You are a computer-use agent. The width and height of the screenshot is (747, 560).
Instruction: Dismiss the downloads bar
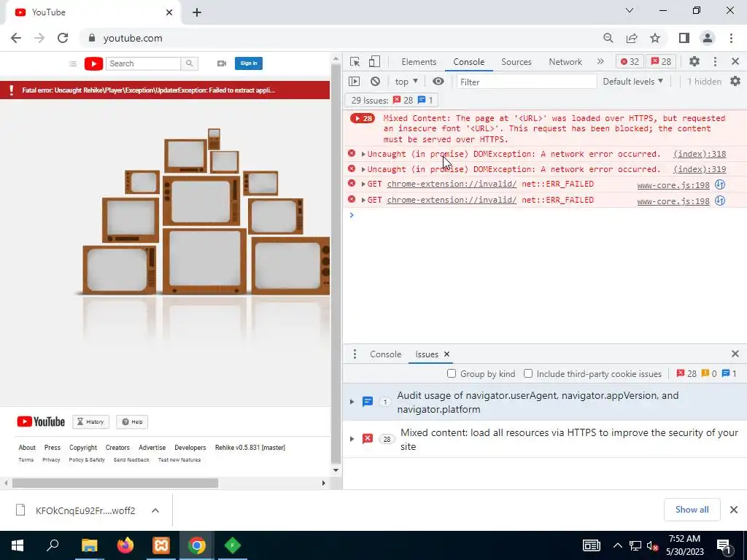(x=734, y=510)
